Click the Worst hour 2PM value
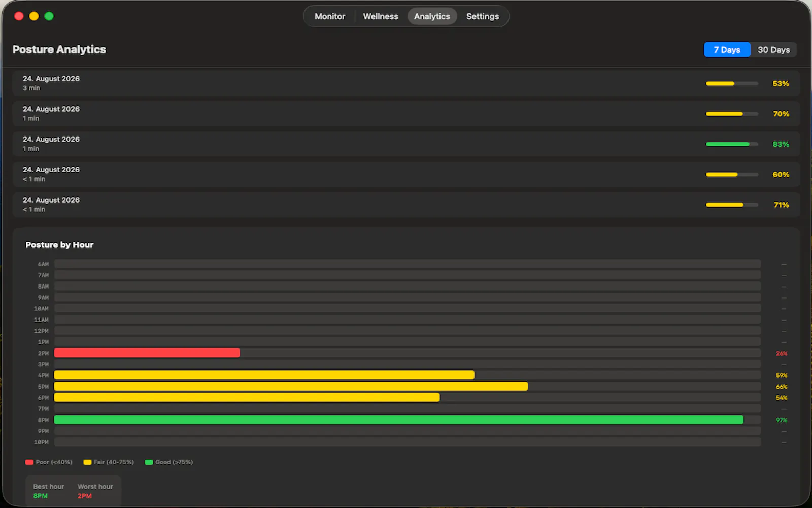This screenshot has height=508, width=812. pyautogui.click(x=85, y=496)
